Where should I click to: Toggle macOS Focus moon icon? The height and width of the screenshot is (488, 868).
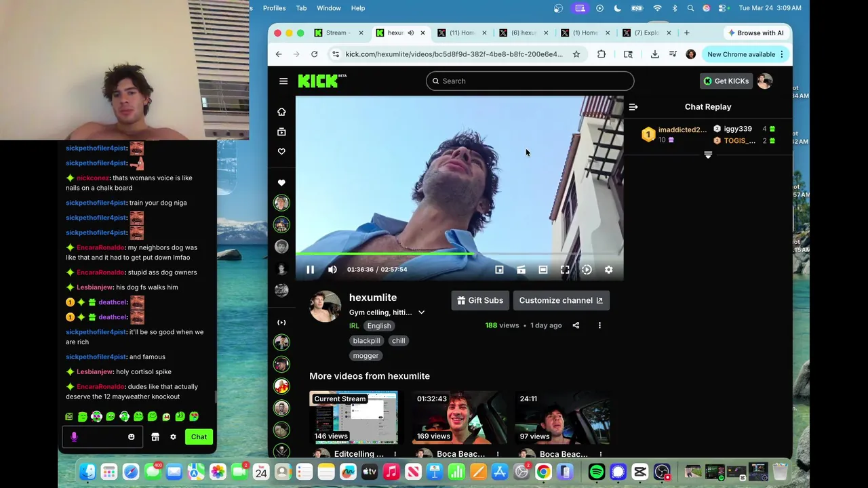[x=618, y=8]
